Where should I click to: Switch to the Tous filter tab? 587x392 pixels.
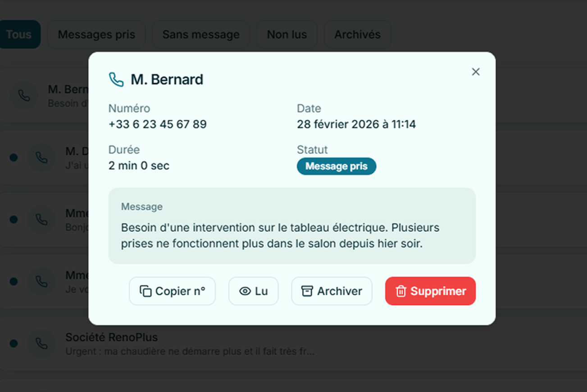point(19,34)
